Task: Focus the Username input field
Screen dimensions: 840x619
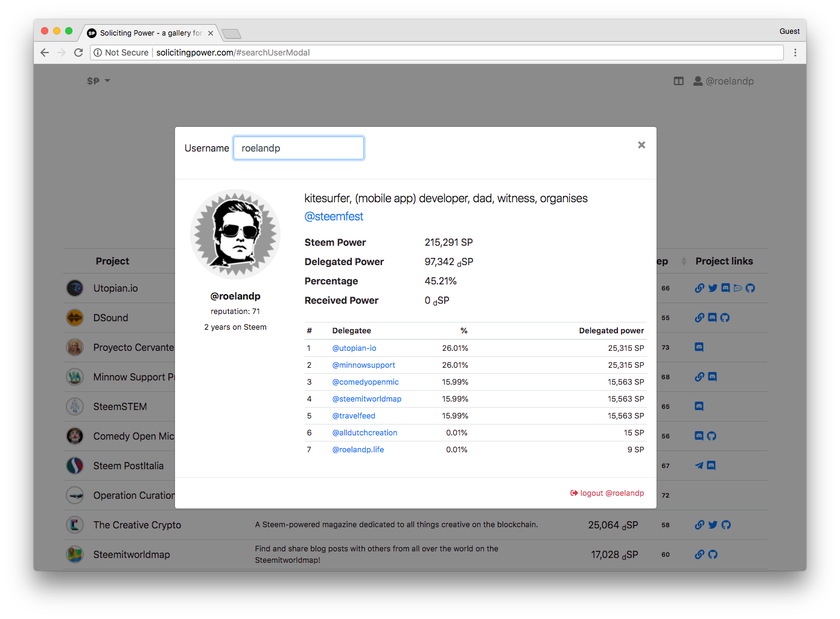Action: 299,148
